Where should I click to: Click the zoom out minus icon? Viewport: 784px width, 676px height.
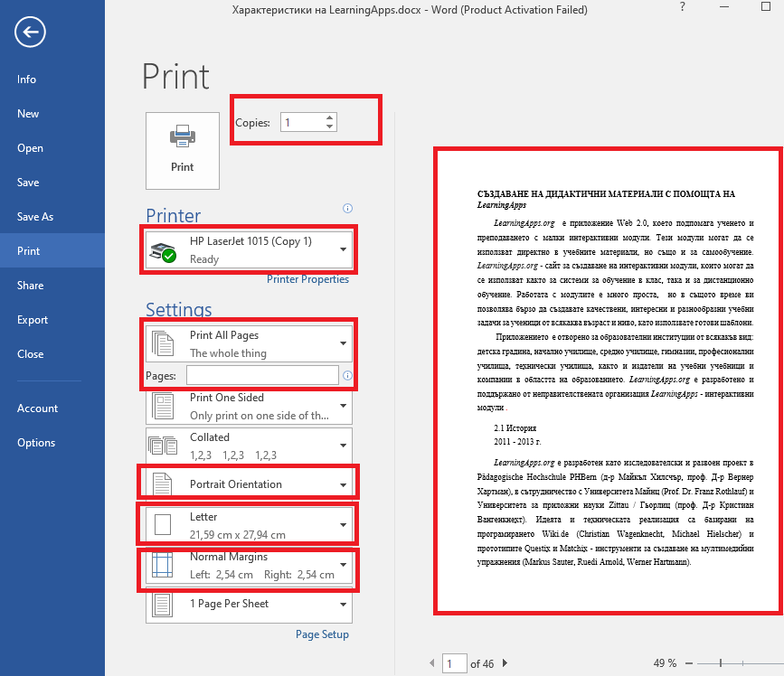point(689,663)
